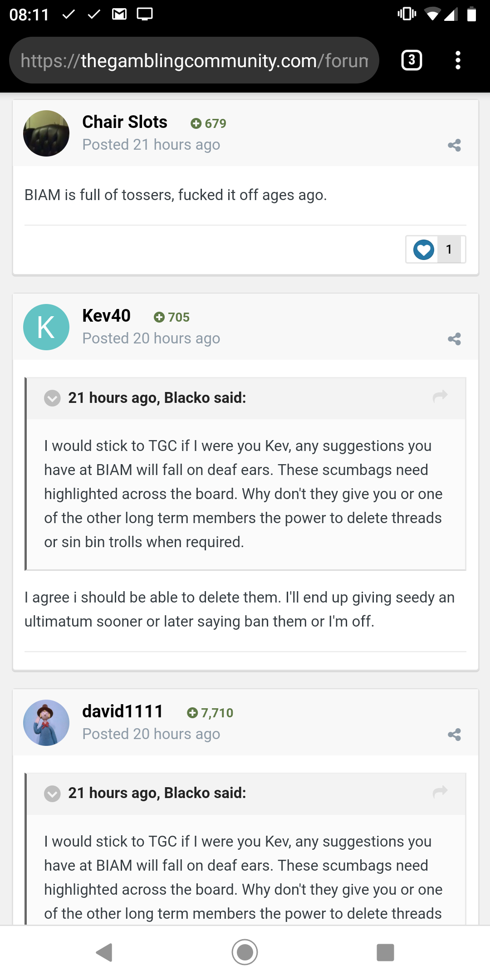Collapse the Blacko quote in Kev40's post

click(x=52, y=398)
